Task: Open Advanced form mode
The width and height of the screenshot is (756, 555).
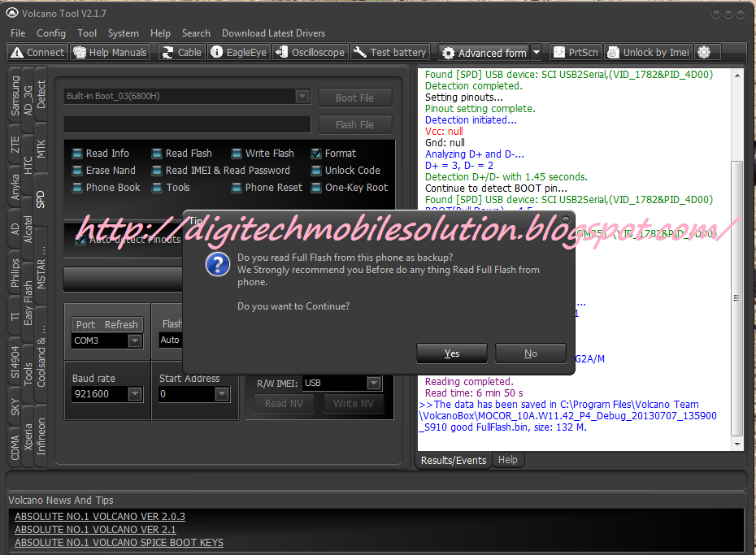Action: [484, 52]
